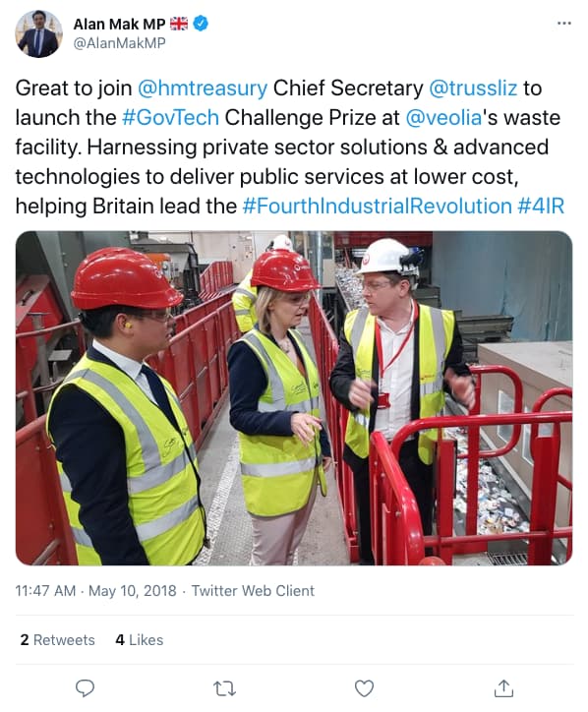The width and height of the screenshot is (588, 712).
Task: Open the 11:47 AM · May 10, 2018 timestamp
Action: click(95, 591)
